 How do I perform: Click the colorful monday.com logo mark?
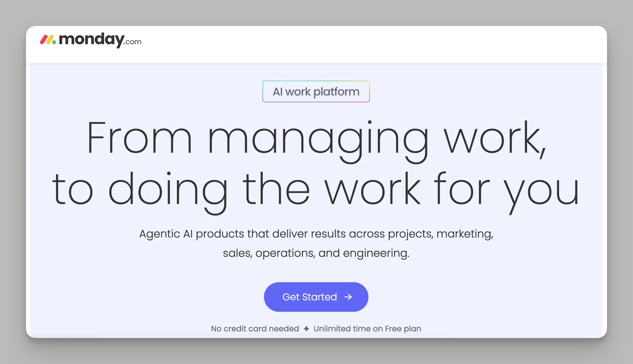(x=48, y=40)
